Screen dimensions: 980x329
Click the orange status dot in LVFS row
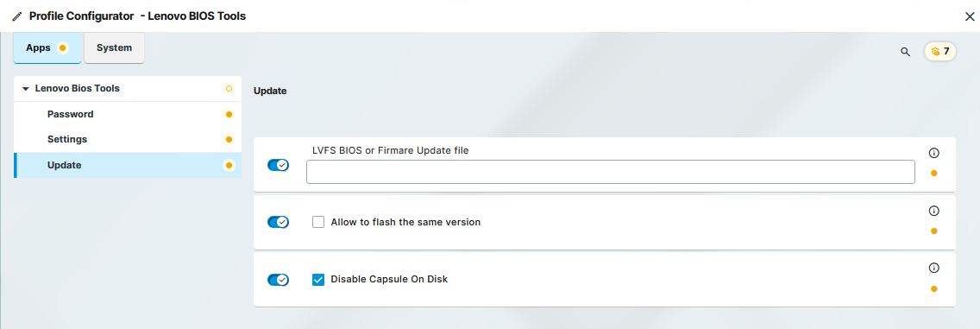tap(934, 174)
